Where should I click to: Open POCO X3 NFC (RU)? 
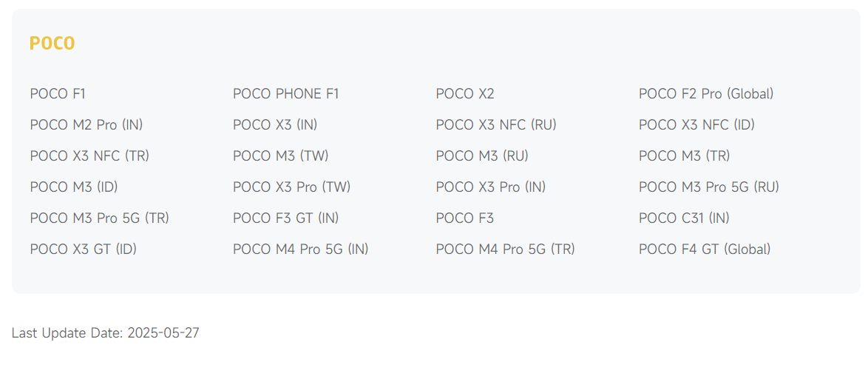tap(495, 125)
